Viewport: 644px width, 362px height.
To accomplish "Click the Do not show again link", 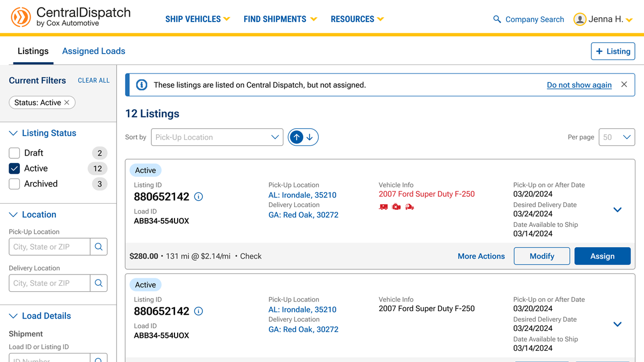I will pyautogui.click(x=579, y=85).
